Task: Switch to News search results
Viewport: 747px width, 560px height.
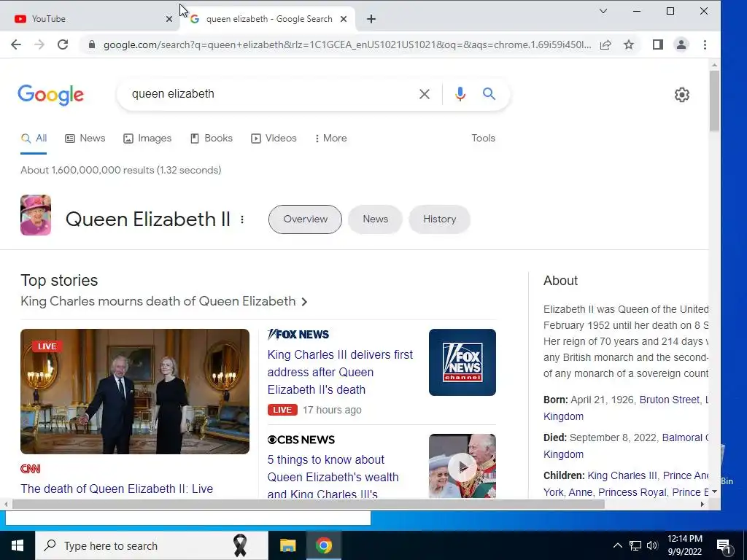Action: pyautogui.click(x=85, y=138)
